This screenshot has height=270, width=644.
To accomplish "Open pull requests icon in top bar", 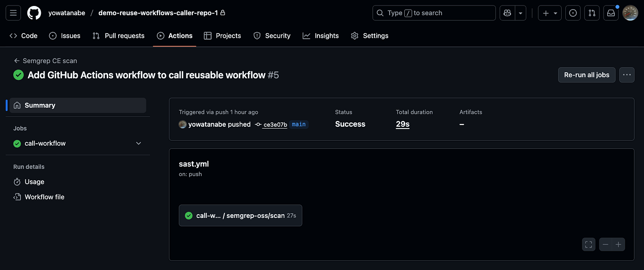I will coord(592,13).
